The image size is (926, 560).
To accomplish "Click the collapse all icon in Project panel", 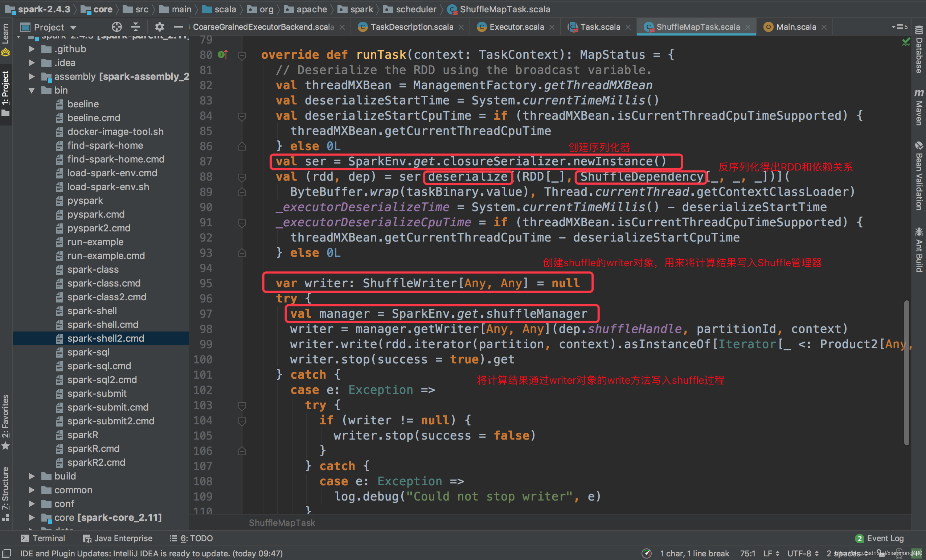I will point(136,27).
